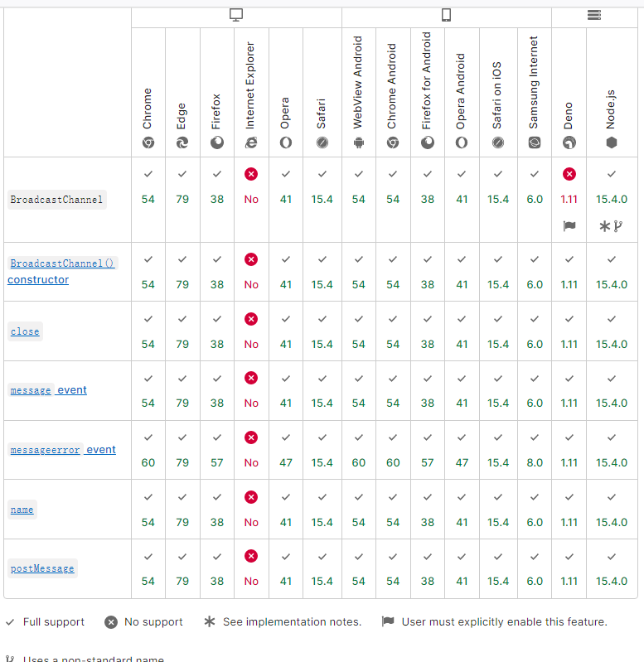The image size is (644, 662).
Task: Click the Samsung Internet browser icon
Action: (534, 143)
